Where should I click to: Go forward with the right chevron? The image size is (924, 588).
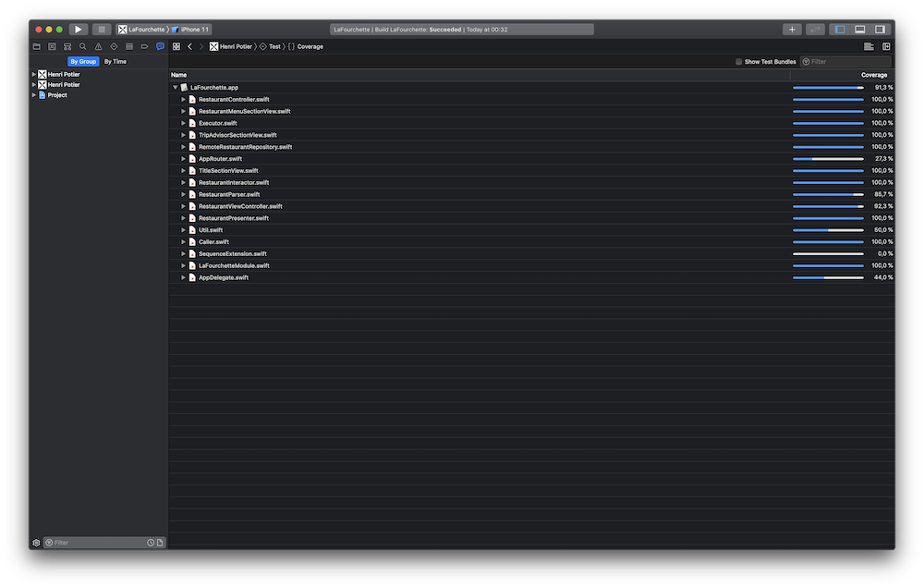coord(201,46)
